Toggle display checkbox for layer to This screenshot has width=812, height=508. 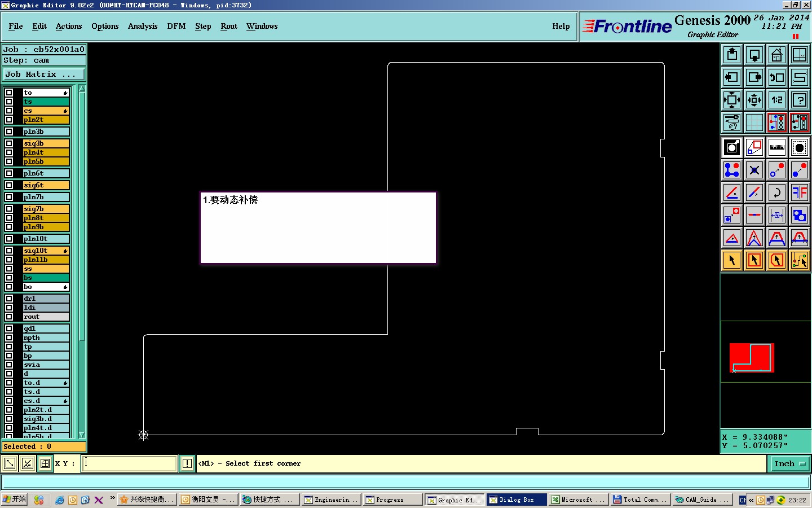tap(9, 93)
